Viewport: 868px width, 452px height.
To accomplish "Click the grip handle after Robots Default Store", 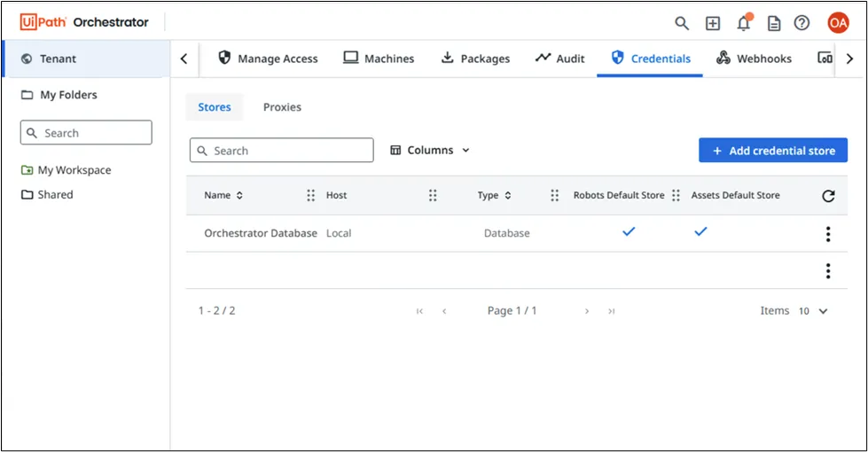I will 676,195.
